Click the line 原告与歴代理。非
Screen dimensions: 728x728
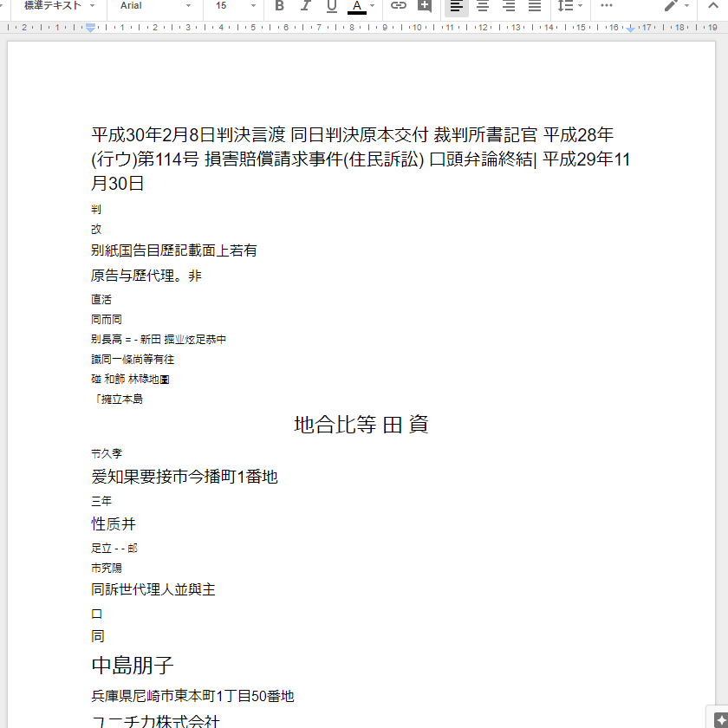point(146,276)
